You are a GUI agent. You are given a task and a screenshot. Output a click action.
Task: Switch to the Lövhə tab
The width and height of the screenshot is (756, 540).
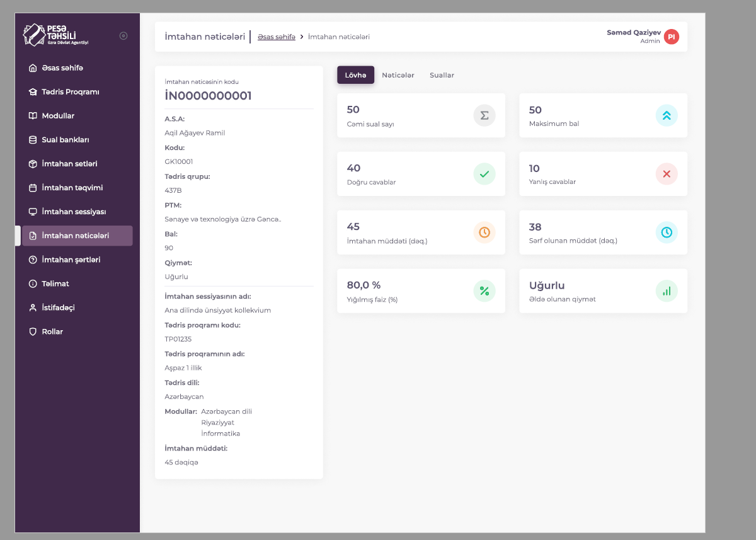[x=356, y=75]
